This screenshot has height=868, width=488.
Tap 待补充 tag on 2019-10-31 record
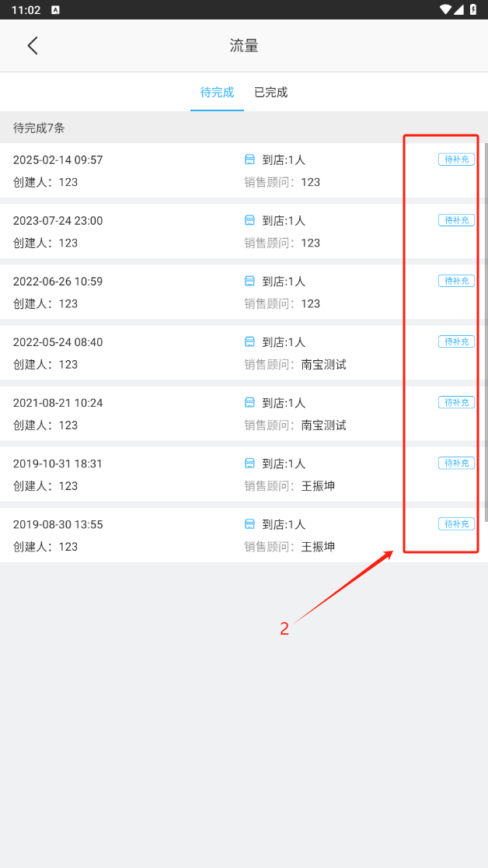pos(456,463)
